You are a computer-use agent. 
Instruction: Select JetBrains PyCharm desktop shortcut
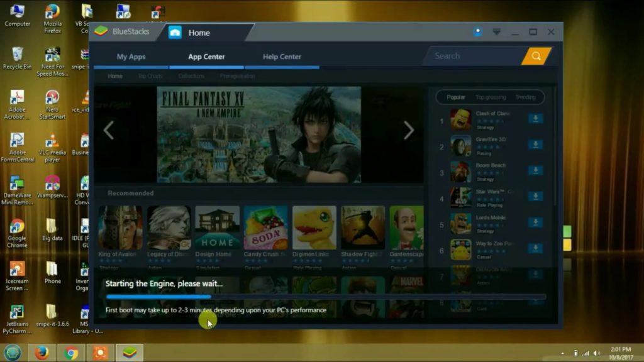pyautogui.click(x=17, y=319)
